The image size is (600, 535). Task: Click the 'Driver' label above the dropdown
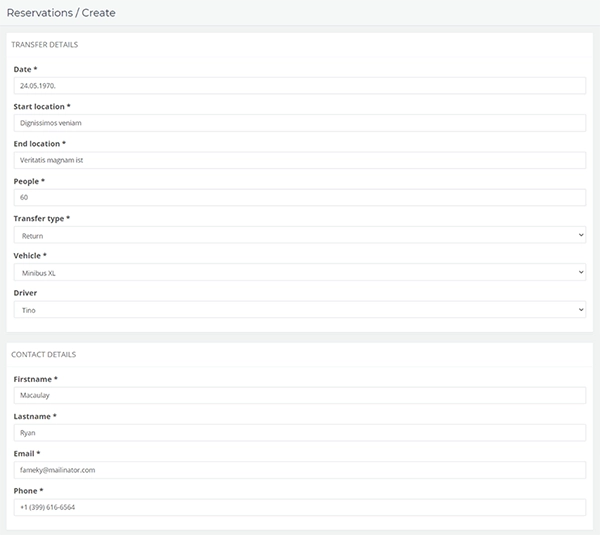(x=25, y=293)
